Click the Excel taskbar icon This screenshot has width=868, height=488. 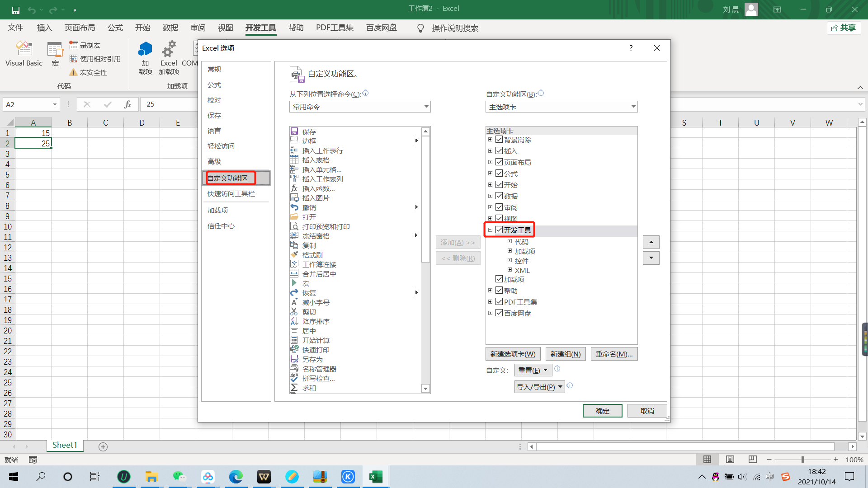(376, 477)
